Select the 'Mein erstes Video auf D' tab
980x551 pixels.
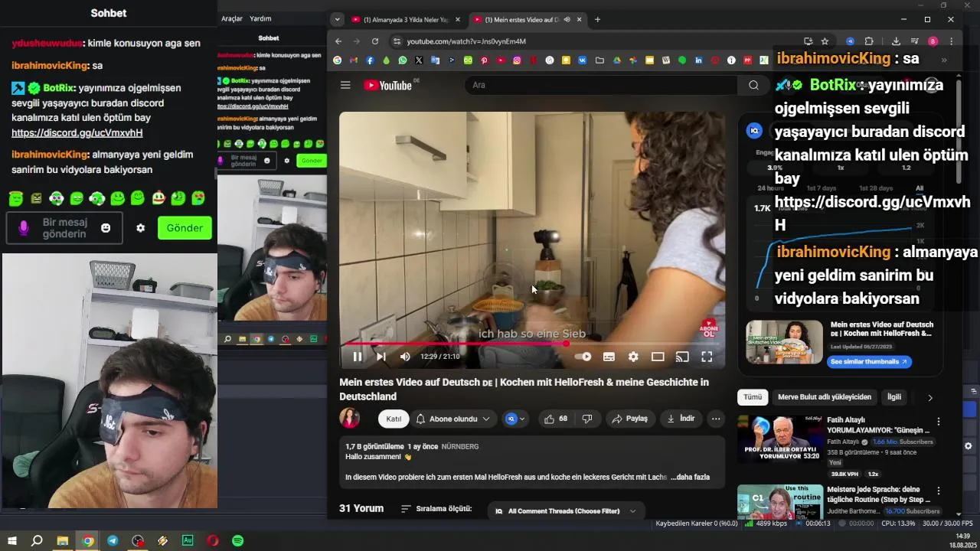click(527, 19)
